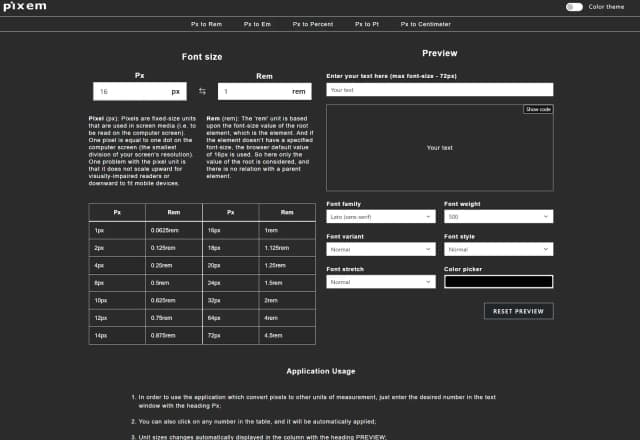The height and width of the screenshot is (440, 640).
Task: Open the Px to Rem tab
Action: pyautogui.click(x=206, y=24)
